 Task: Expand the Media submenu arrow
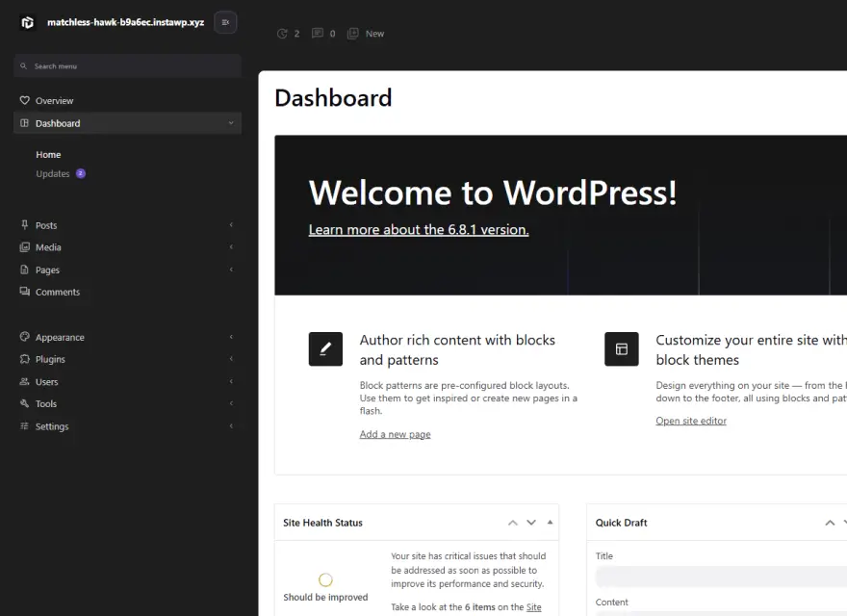[231, 247]
